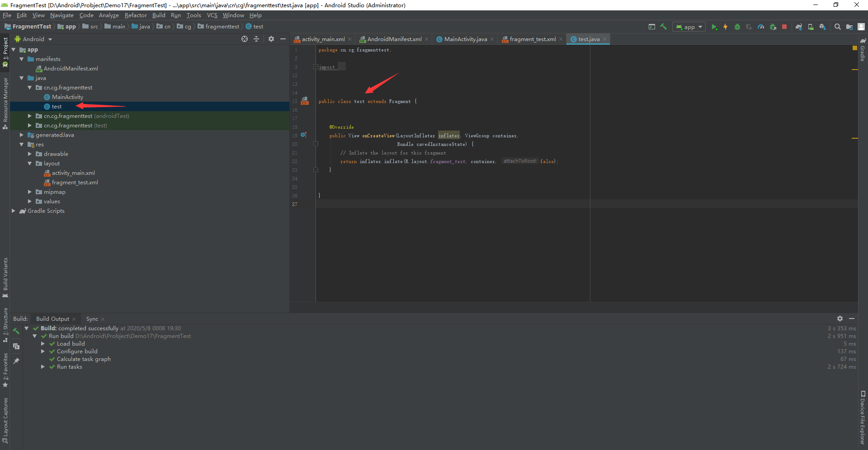Click the locate target icon in Project panel
Viewport: 868px width, 450px height.
click(x=245, y=39)
